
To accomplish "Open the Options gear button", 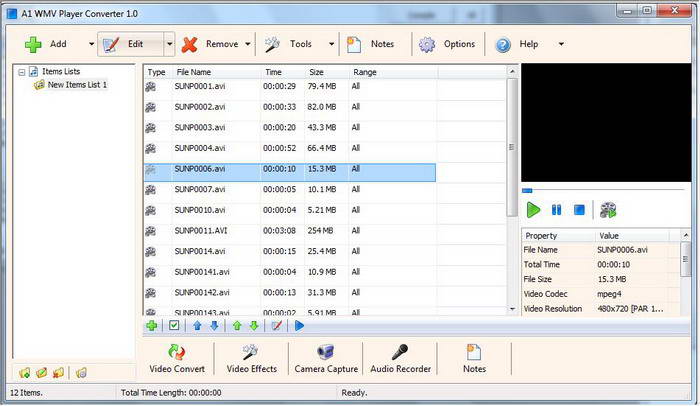I will pos(446,44).
